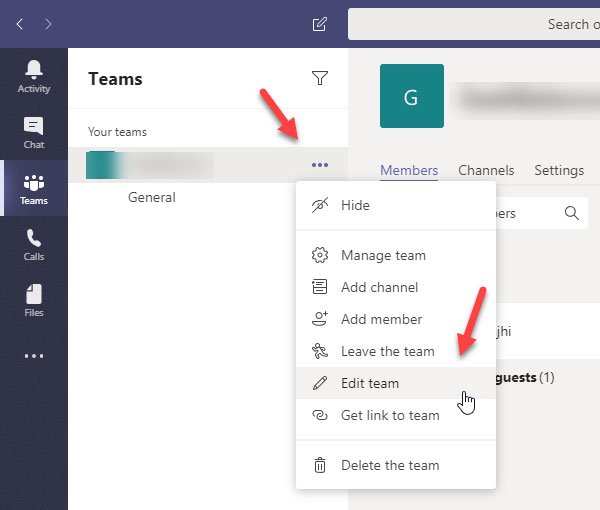The image size is (600, 510).
Task: Click the Add member person icon
Action: pos(320,319)
